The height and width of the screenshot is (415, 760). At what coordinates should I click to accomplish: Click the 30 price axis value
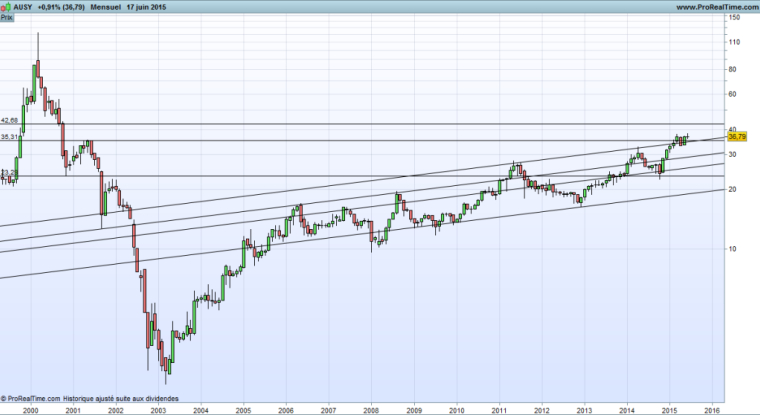pyautogui.click(x=732, y=154)
